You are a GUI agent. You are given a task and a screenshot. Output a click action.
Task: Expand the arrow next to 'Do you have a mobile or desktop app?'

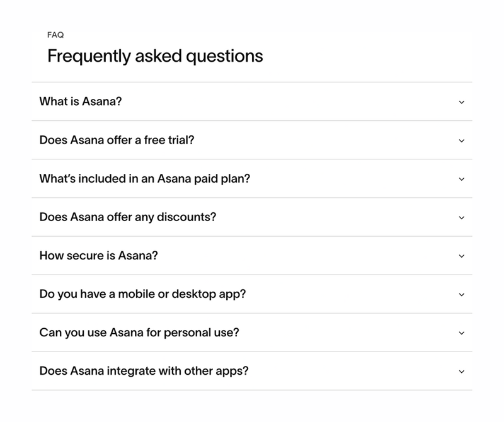click(461, 295)
